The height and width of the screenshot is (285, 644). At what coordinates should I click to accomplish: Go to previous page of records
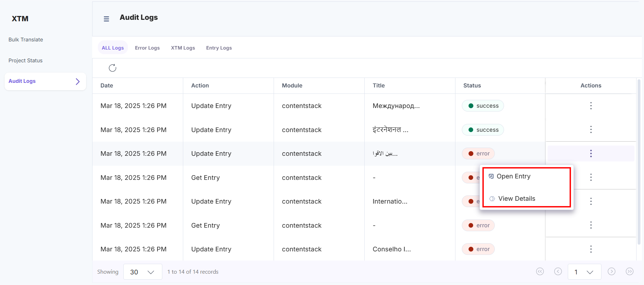(558, 272)
